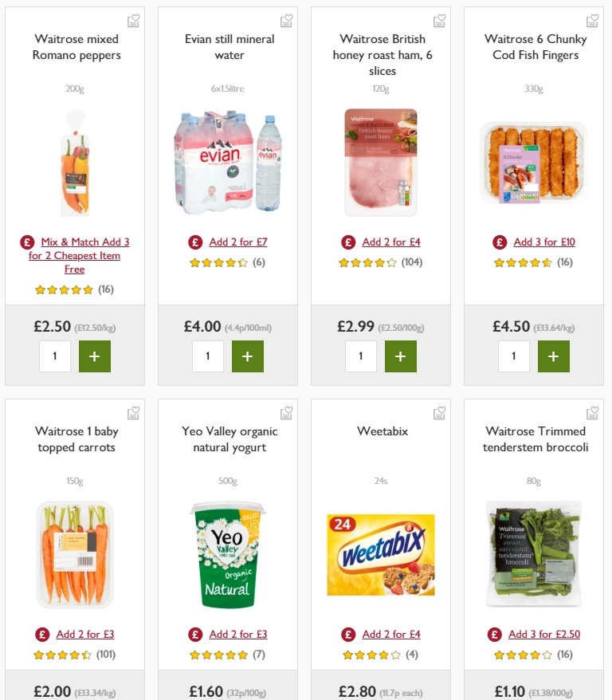612x700 pixels.
Task: Save Evian water to your shopping list
Action: pyautogui.click(x=286, y=20)
